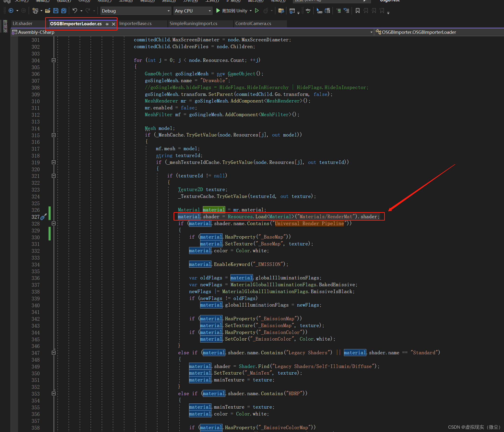Open the Debug configuration dropdown
The image size is (504, 432).
click(168, 11)
